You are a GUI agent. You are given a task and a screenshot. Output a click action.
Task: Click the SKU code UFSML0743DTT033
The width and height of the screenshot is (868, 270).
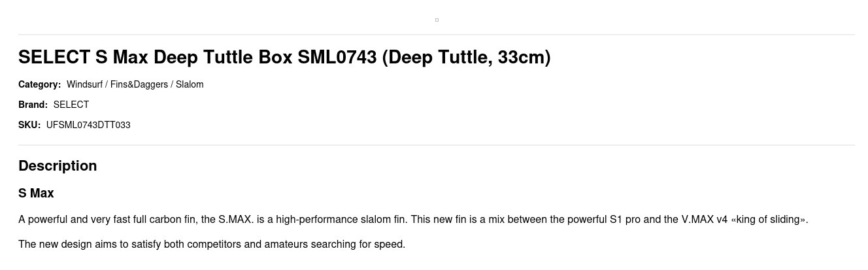[x=88, y=125]
